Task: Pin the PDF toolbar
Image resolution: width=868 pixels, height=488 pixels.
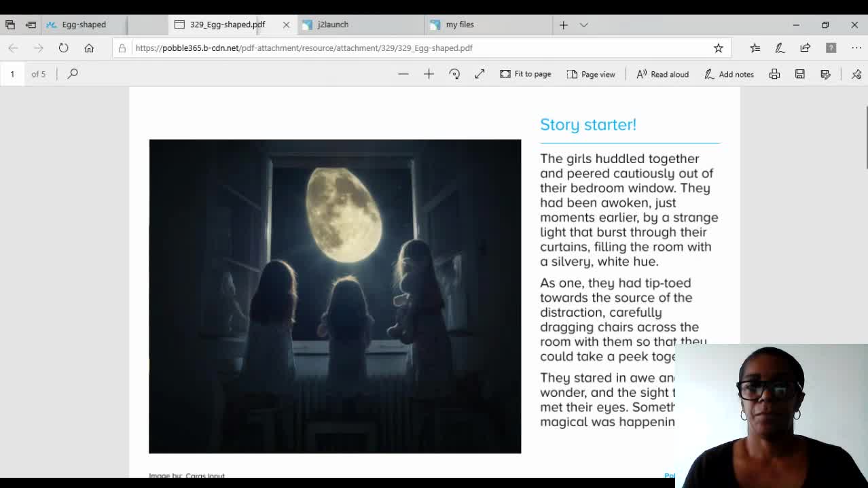Action: [x=856, y=74]
